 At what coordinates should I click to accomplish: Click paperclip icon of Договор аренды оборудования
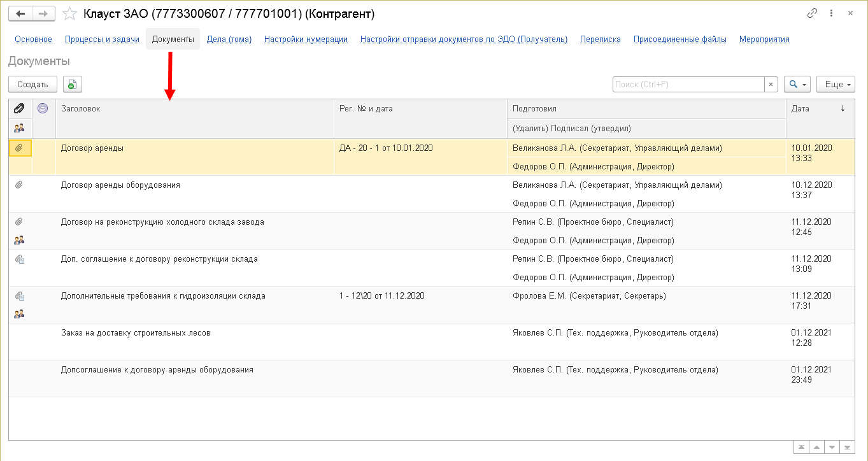[20, 185]
